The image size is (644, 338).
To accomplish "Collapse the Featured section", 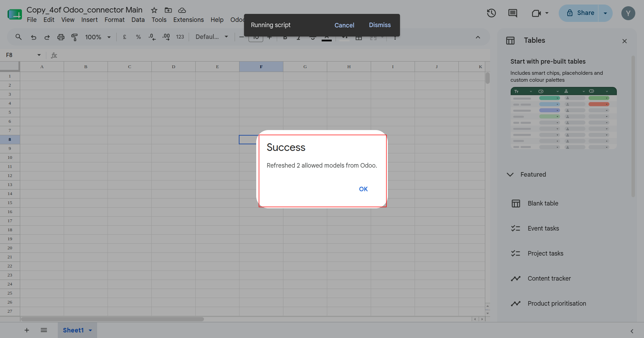I will (x=510, y=175).
